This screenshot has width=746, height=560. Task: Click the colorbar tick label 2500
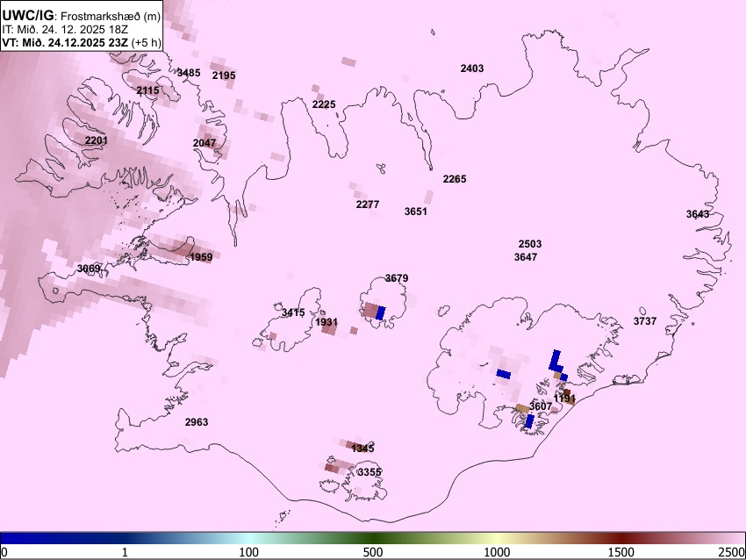click(x=732, y=552)
